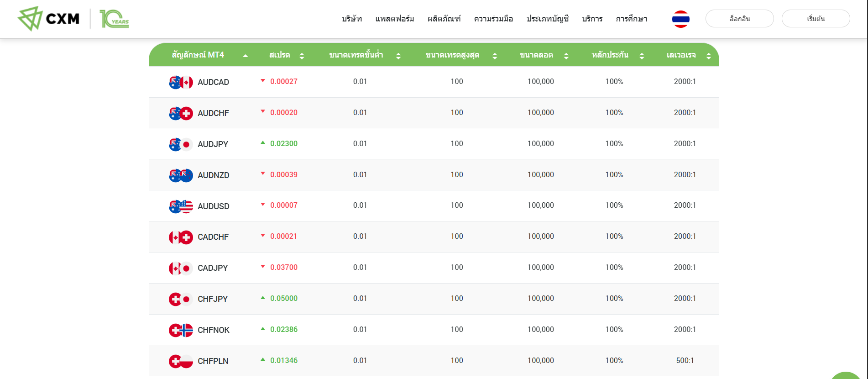Click the CADCHF flag pair icon
This screenshot has height=379, width=868.
click(x=181, y=237)
